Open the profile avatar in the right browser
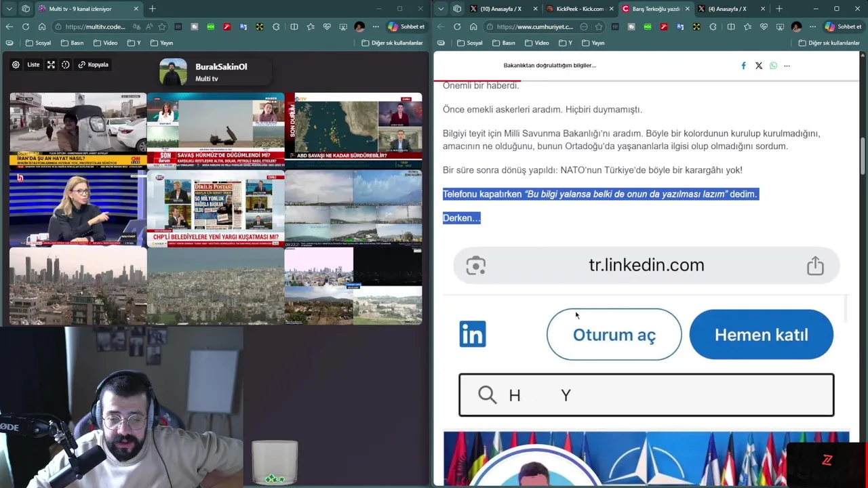 point(796,26)
